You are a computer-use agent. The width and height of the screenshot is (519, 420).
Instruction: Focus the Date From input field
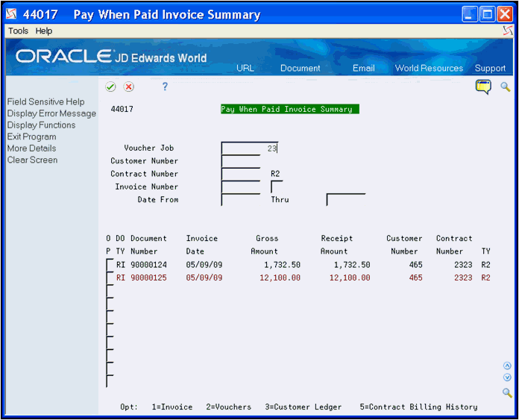click(241, 200)
